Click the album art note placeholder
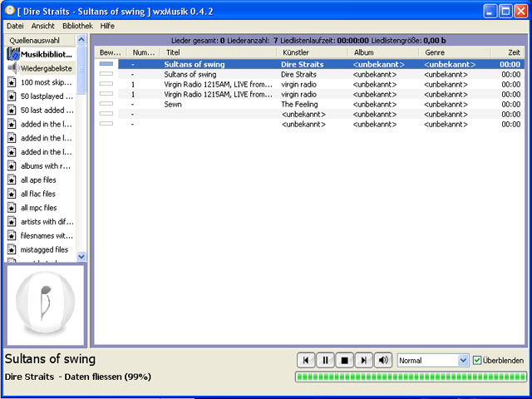Screen dimensions: 532x399 [46, 305]
